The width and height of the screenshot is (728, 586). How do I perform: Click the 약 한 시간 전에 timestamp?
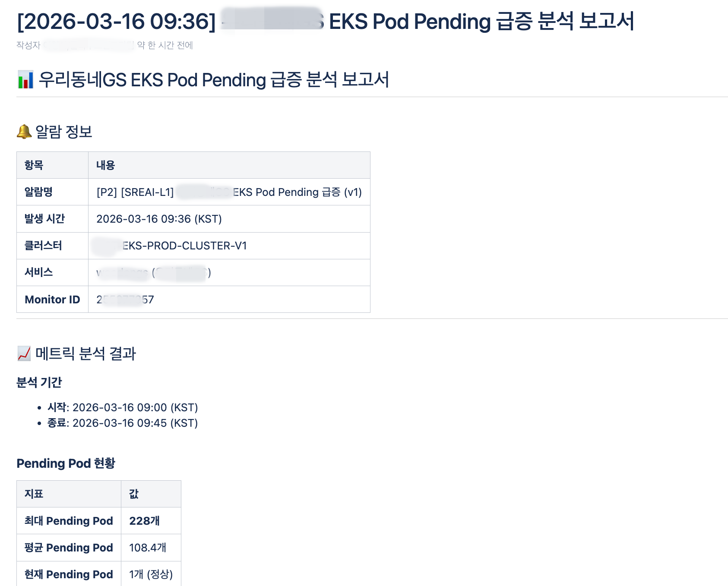point(165,45)
